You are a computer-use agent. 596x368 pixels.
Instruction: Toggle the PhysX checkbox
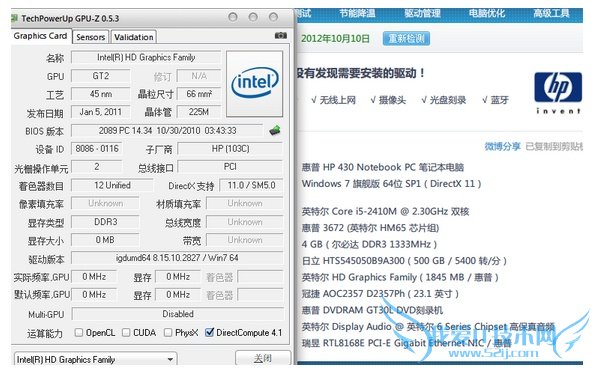(168, 333)
